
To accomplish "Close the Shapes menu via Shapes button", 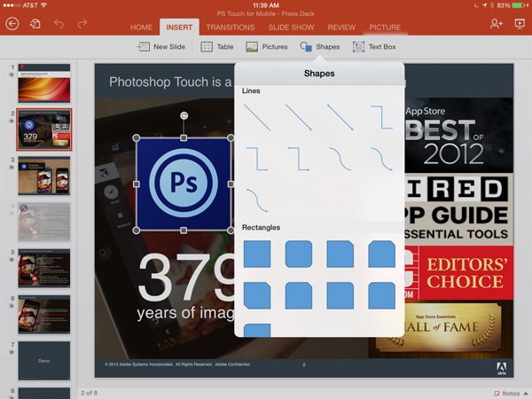I will click(319, 47).
